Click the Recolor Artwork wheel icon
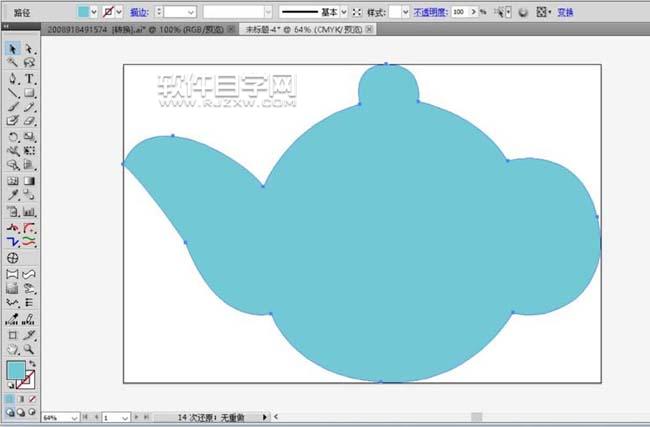 pos(523,12)
